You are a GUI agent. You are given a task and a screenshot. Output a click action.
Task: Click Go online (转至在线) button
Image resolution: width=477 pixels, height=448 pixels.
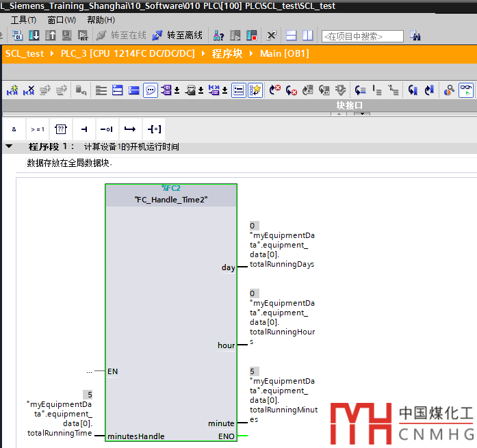coord(121,36)
